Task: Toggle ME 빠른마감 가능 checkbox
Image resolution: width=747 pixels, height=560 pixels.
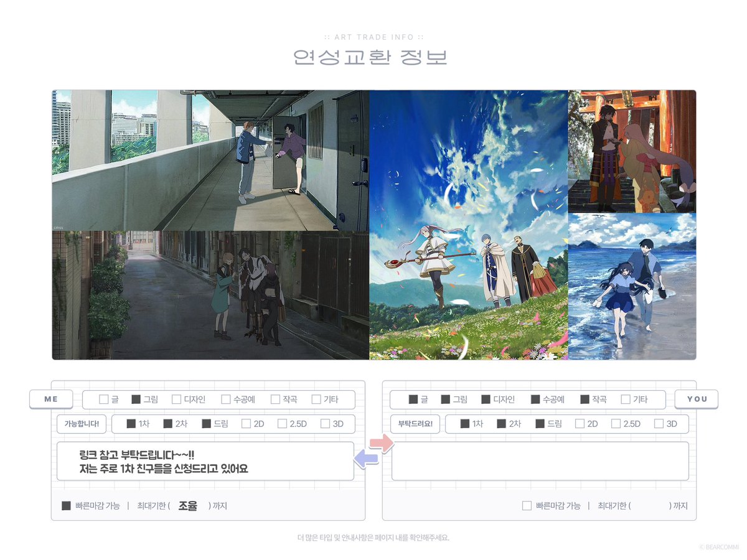Action: pyautogui.click(x=66, y=506)
